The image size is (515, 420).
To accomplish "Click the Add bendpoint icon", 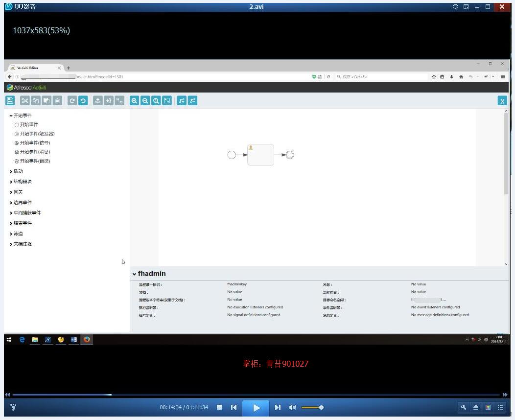I will click(x=182, y=100).
